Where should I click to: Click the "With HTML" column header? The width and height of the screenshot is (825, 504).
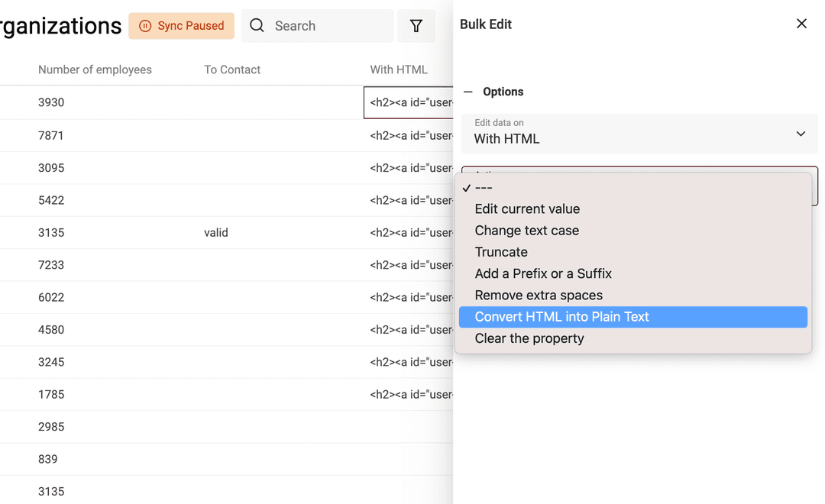click(x=399, y=69)
